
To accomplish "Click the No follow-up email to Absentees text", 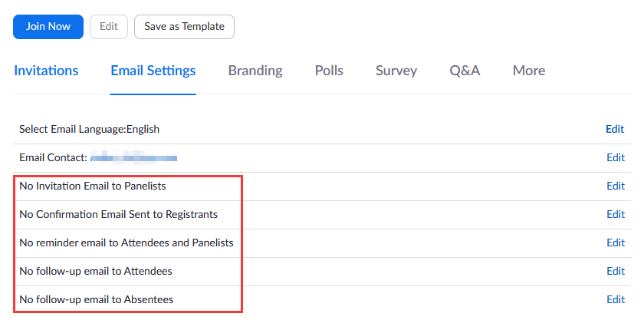I will 97,299.
